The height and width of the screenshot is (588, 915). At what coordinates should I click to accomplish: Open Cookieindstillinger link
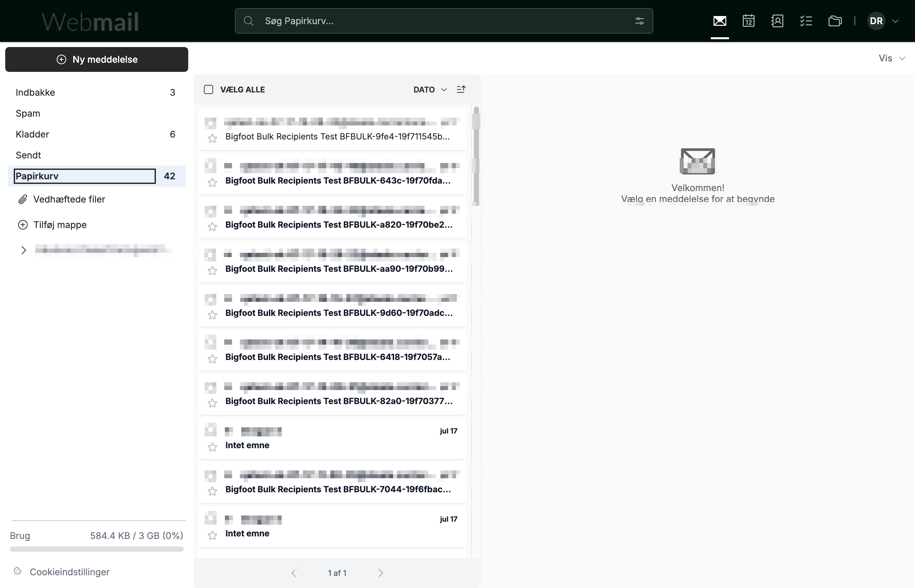coord(70,572)
